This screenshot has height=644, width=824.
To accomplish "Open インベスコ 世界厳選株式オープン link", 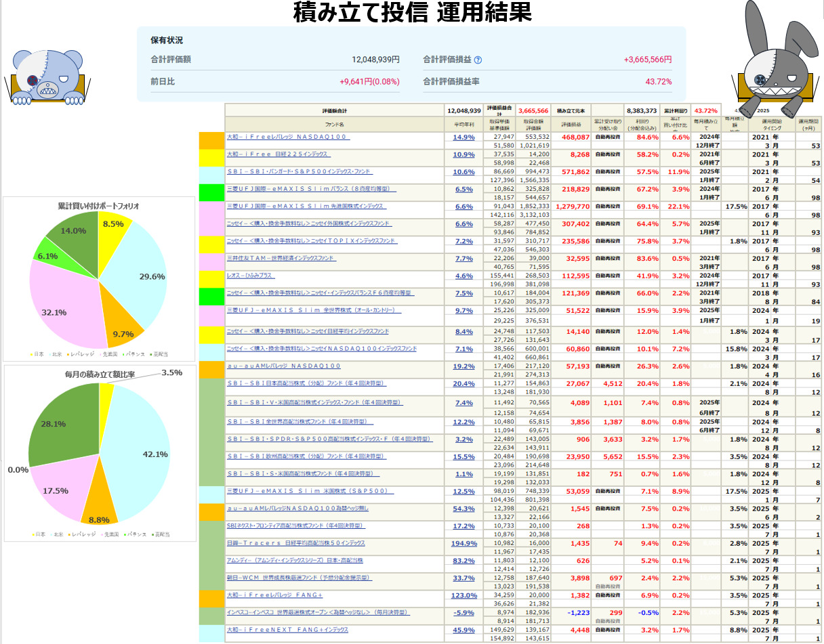I will click(x=318, y=612).
